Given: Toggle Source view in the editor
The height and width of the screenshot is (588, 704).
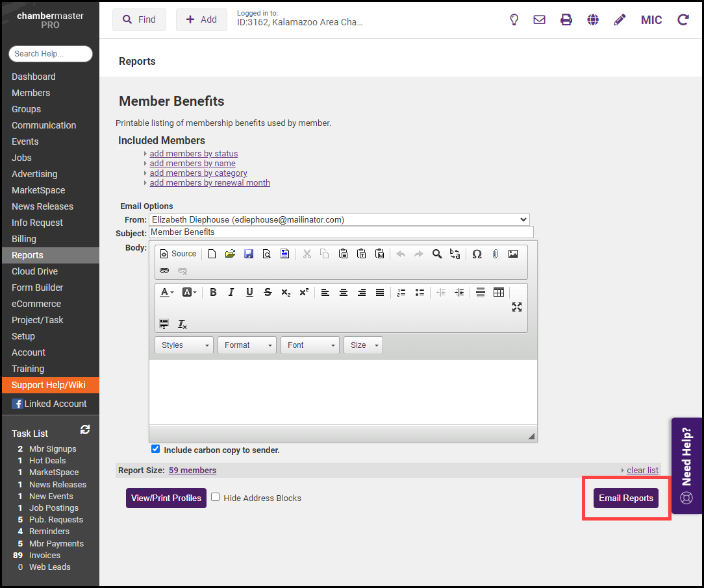Looking at the screenshot, I should click(178, 254).
